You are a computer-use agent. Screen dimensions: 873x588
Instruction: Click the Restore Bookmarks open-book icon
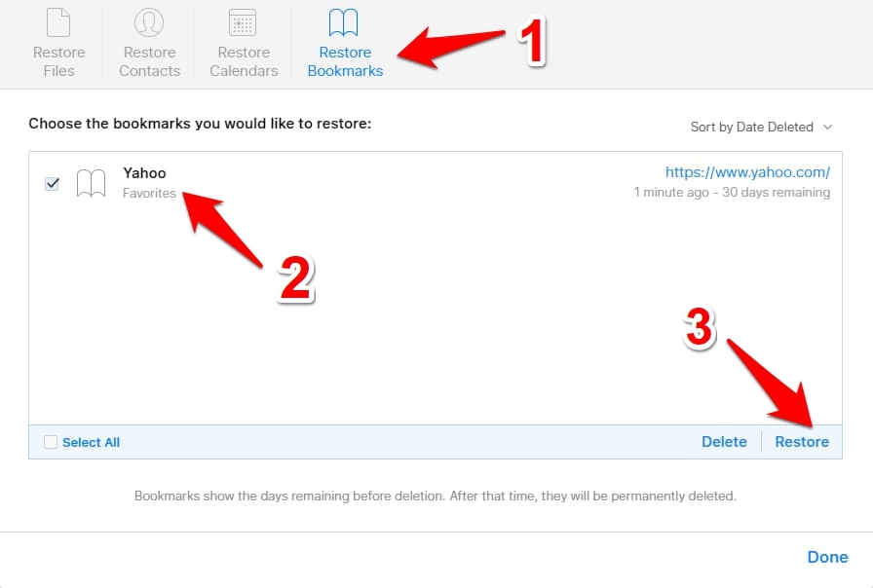pyautogui.click(x=343, y=22)
